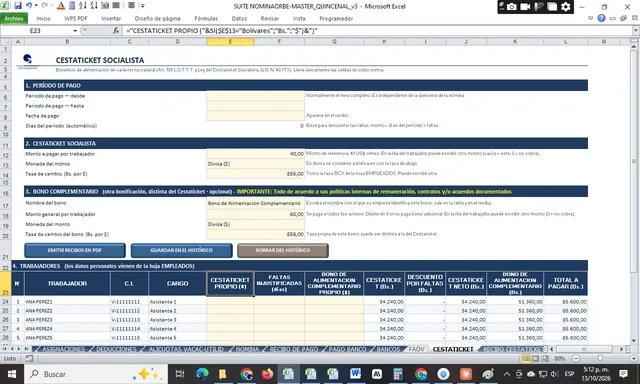This screenshot has height=384, width=640.
Task: Click the horizontal scrollbar thumb
Action: pos(584,349)
